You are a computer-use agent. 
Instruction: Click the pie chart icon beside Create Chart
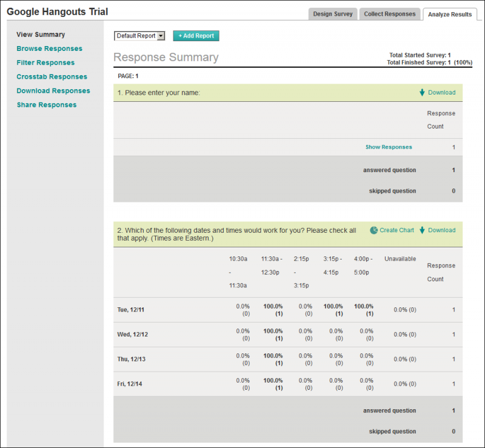click(373, 230)
